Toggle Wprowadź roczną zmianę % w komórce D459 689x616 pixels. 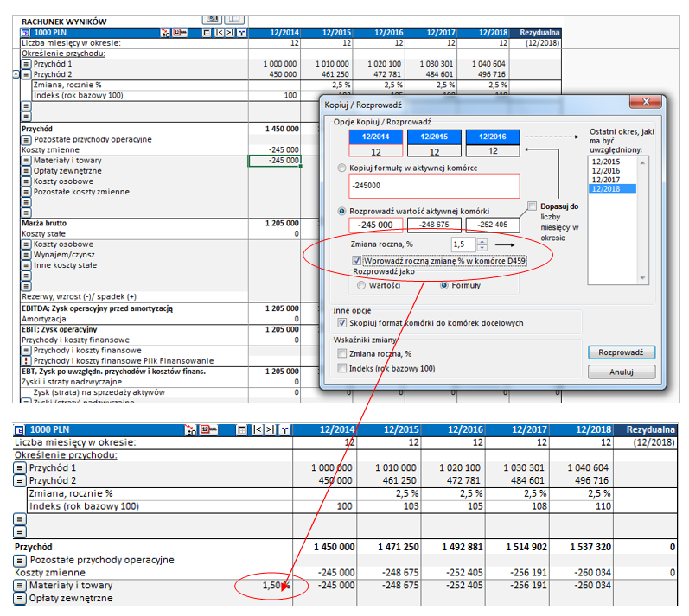click(x=356, y=261)
